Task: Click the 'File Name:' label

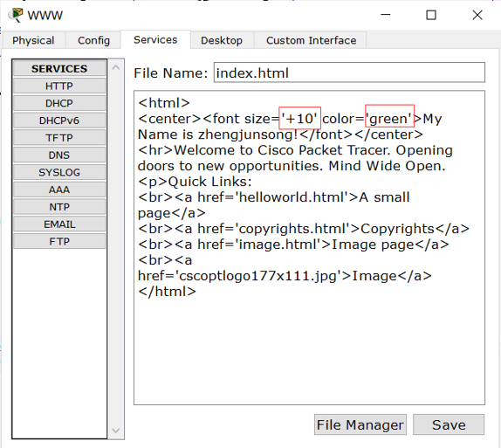Action: coord(170,72)
